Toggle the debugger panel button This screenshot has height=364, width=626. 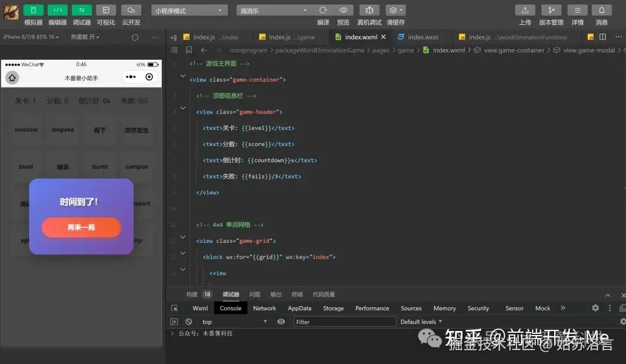[82, 10]
